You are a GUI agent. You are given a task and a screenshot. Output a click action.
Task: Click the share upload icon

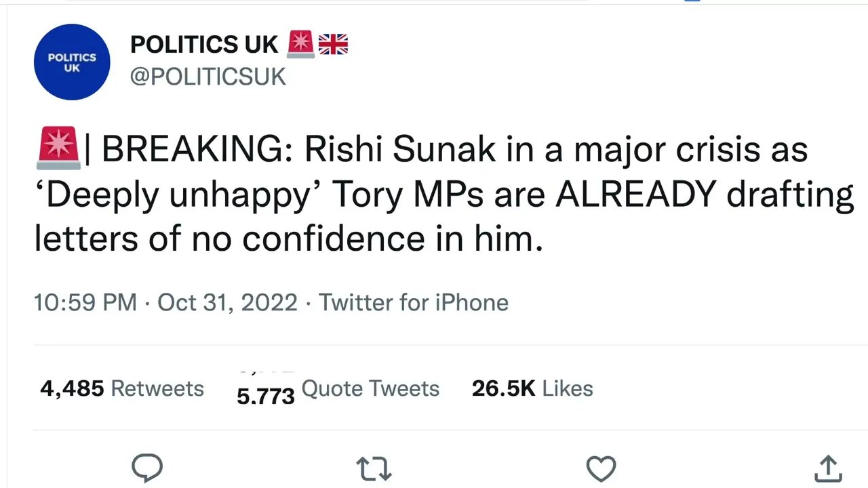(828, 468)
